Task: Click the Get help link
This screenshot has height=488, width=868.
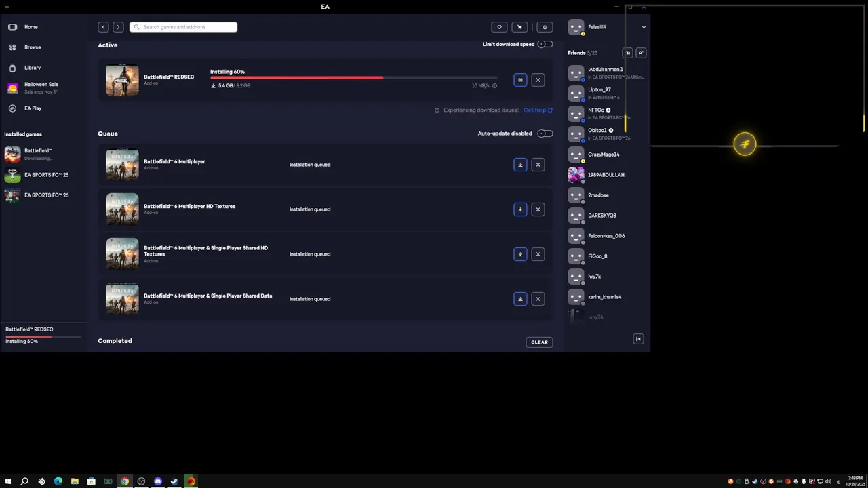Action: tap(538, 110)
